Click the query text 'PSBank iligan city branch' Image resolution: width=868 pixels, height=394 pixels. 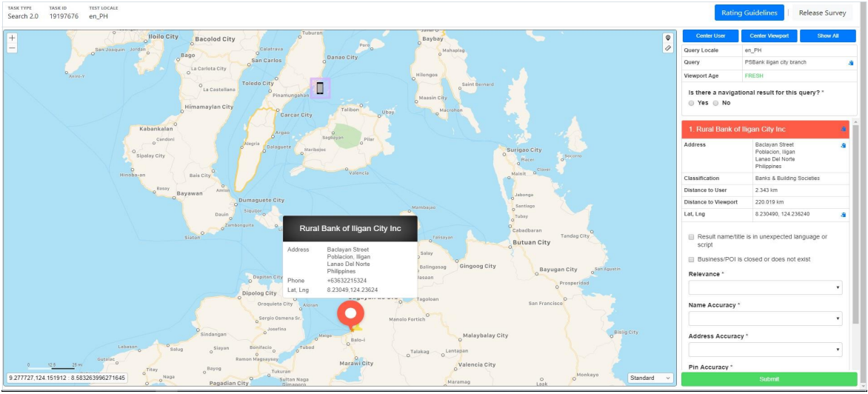point(775,62)
